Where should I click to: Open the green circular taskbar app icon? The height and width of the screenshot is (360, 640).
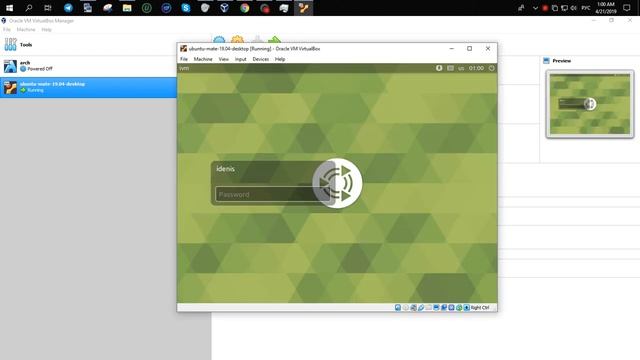[x=147, y=8]
